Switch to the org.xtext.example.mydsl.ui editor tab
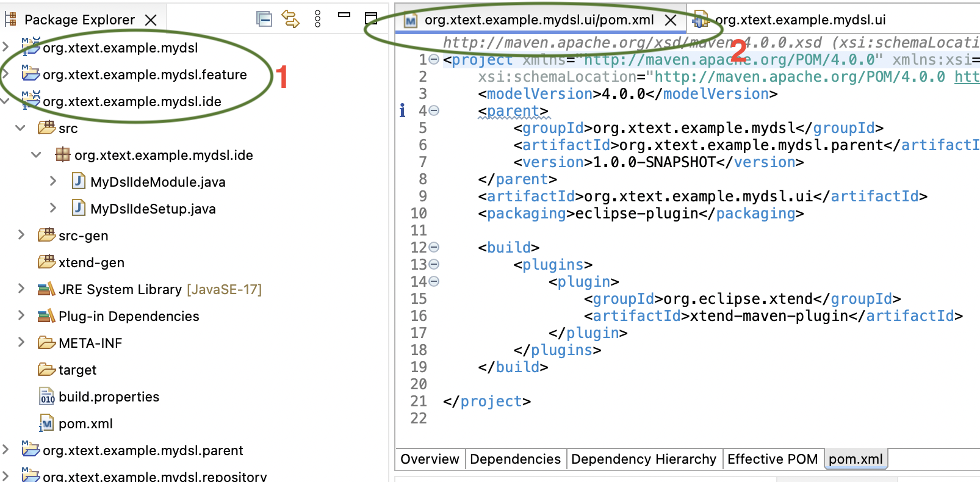 point(799,20)
